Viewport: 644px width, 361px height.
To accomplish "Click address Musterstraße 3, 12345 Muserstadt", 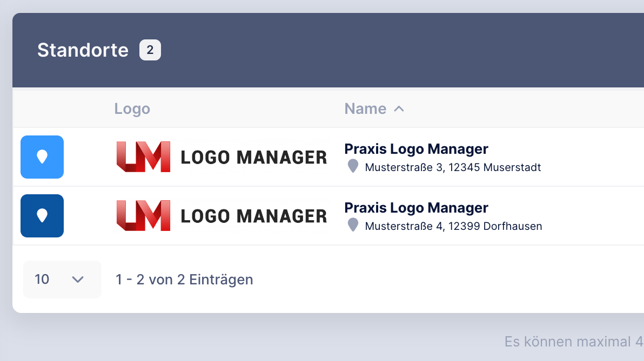I will pos(453,167).
